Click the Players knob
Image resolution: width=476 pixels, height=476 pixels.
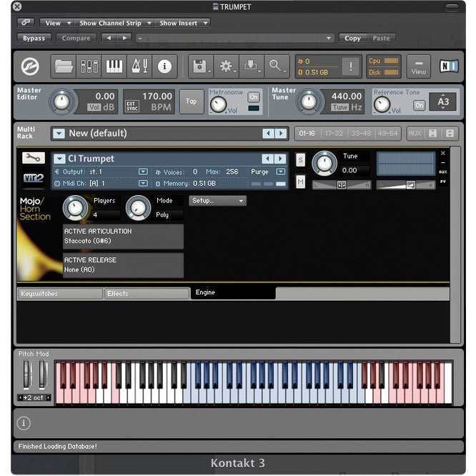(75, 208)
